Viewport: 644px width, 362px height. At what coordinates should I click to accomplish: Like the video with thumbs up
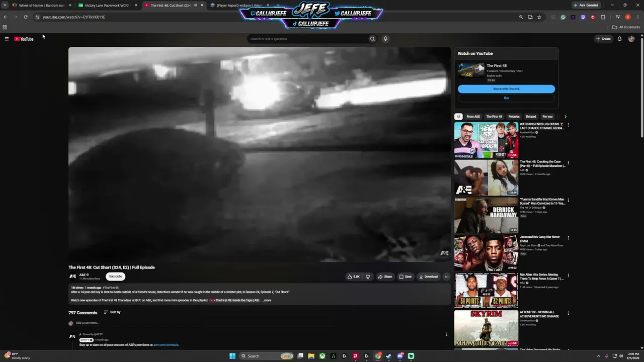(x=354, y=277)
